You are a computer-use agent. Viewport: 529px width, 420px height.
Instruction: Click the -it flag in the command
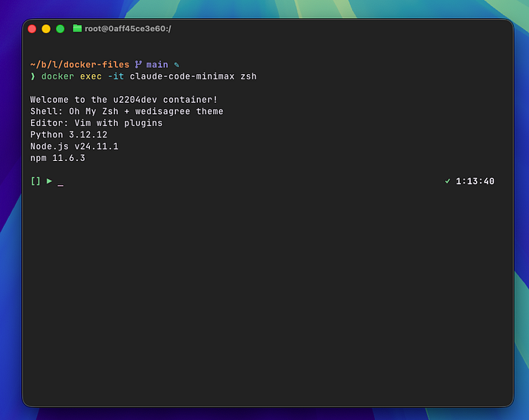116,76
